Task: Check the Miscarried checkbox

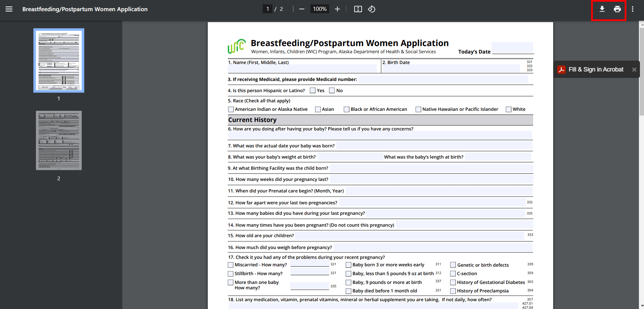Action: (231, 265)
